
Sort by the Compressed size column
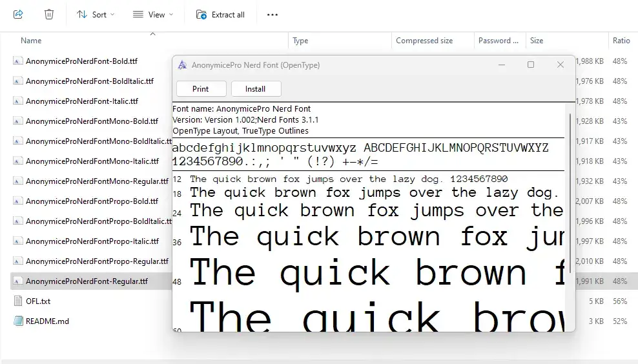click(x=424, y=41)
